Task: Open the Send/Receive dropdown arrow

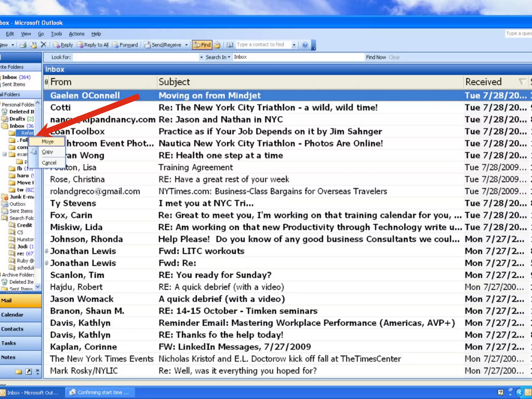Action: [186, 45]
